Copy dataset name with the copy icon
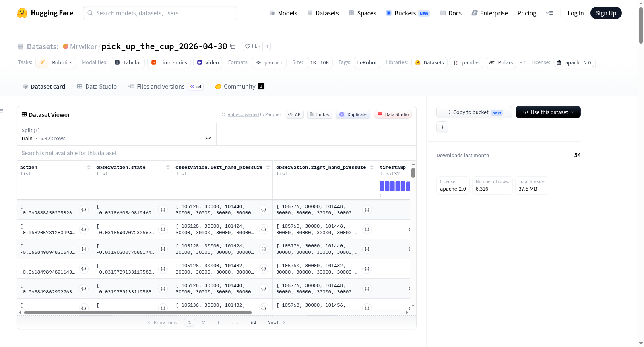 pyautogui.click(x=233, y=46)
